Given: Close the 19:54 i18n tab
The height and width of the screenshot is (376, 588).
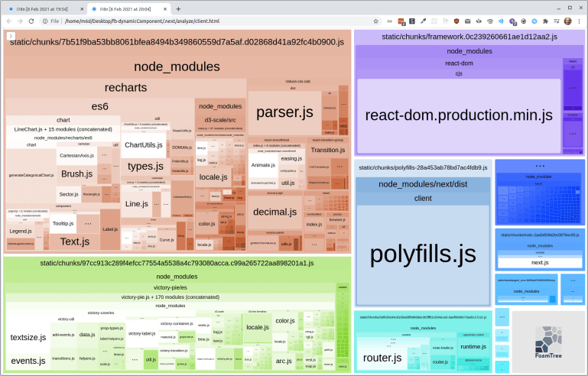Looking at the screenshot, I should 82,9.
